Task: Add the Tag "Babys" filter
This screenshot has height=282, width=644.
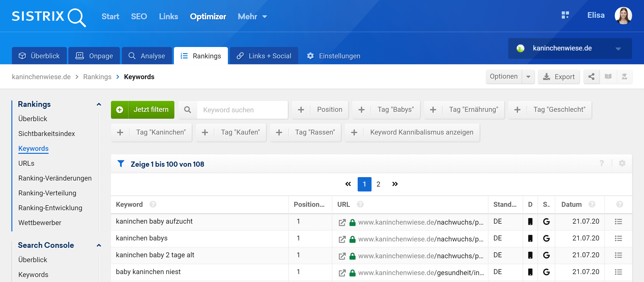Action: (x=386, y=110)
